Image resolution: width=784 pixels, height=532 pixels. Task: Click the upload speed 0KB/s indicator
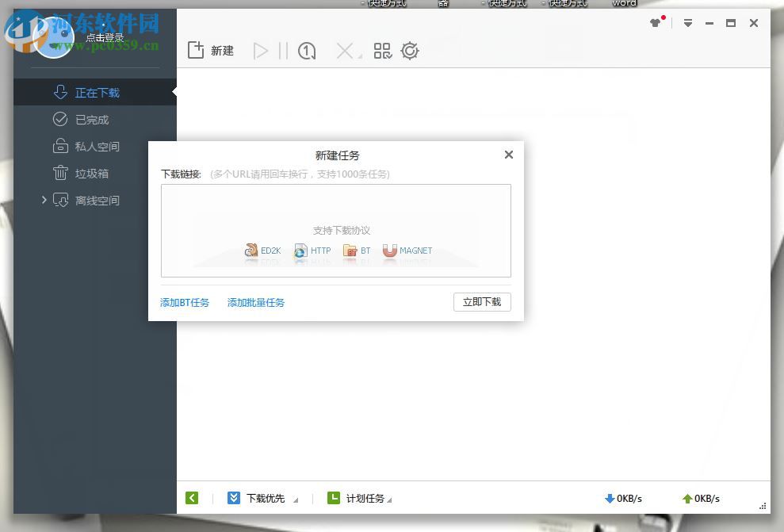[701, 498]
